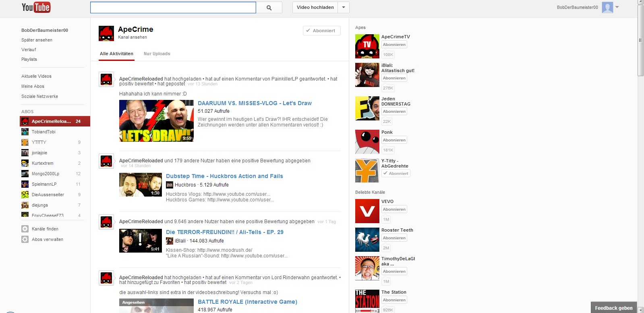
Task: Click the Huckbros small channel icon
Action: coord(170,185)
